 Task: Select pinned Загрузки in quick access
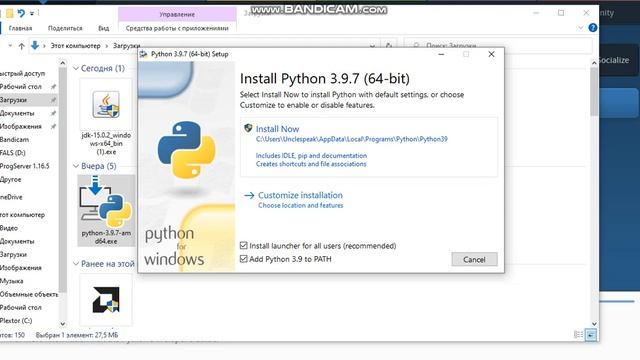(13, 100)
